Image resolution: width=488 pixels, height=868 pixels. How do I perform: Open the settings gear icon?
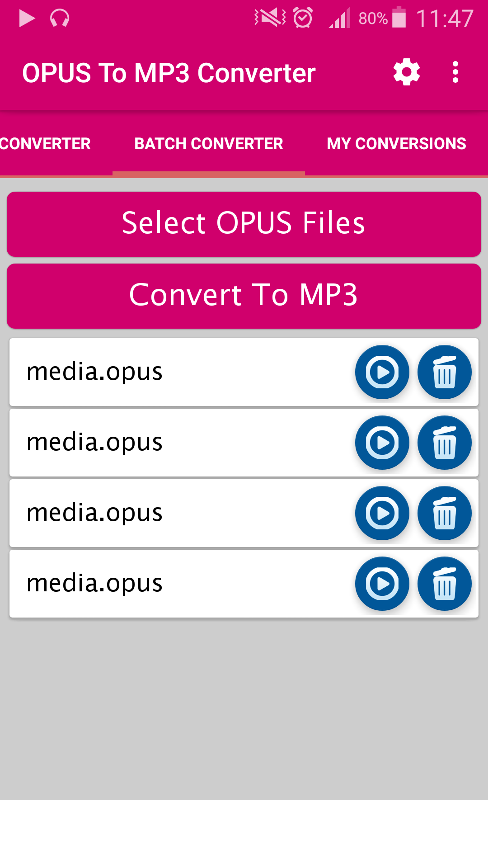coord(407,72)
